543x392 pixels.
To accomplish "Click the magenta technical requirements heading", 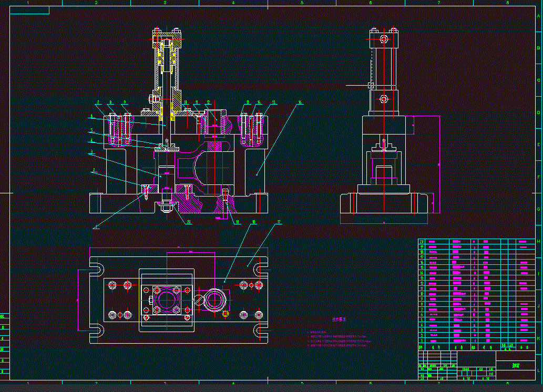I will [339, 320].
